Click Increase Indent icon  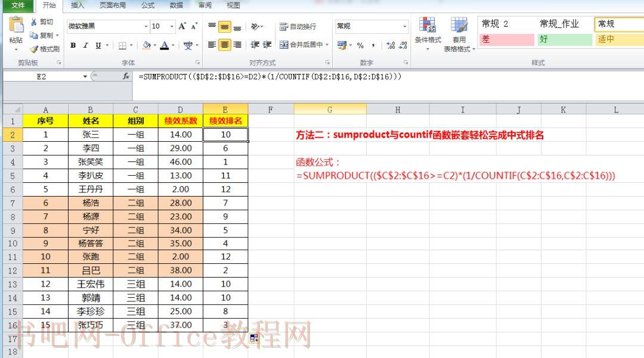pos(267,45)
